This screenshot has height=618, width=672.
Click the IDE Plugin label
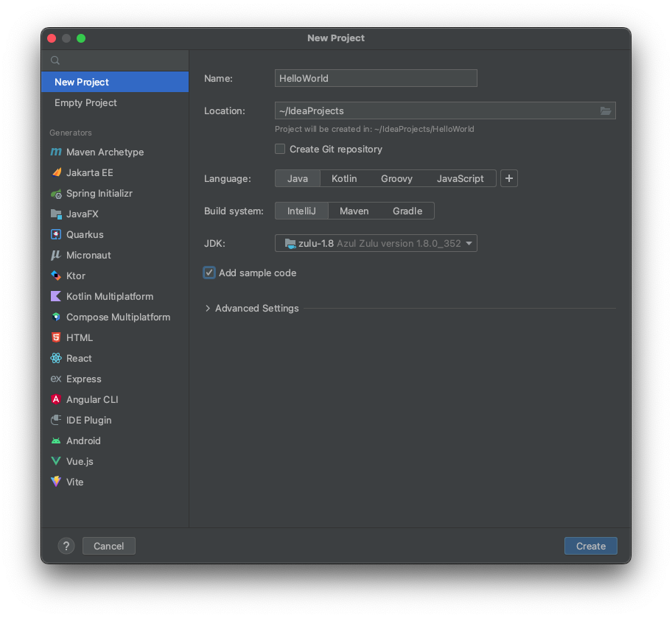pos(88,421)
